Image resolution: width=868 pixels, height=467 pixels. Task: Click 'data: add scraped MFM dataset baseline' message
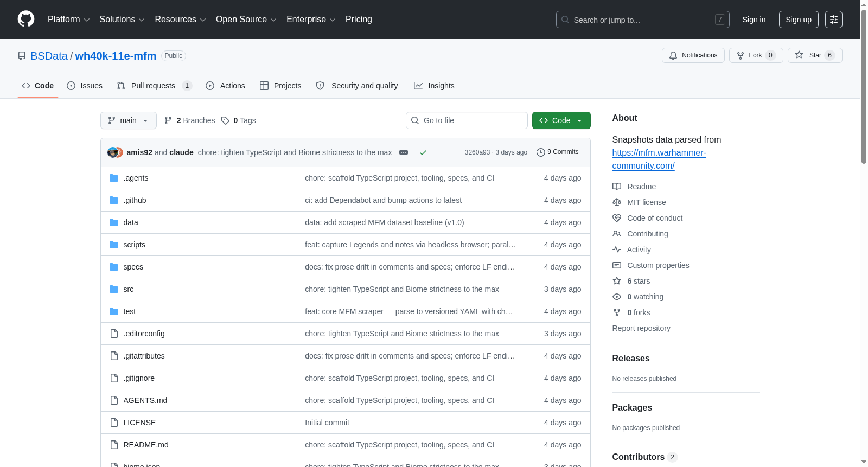coord(385,222)
